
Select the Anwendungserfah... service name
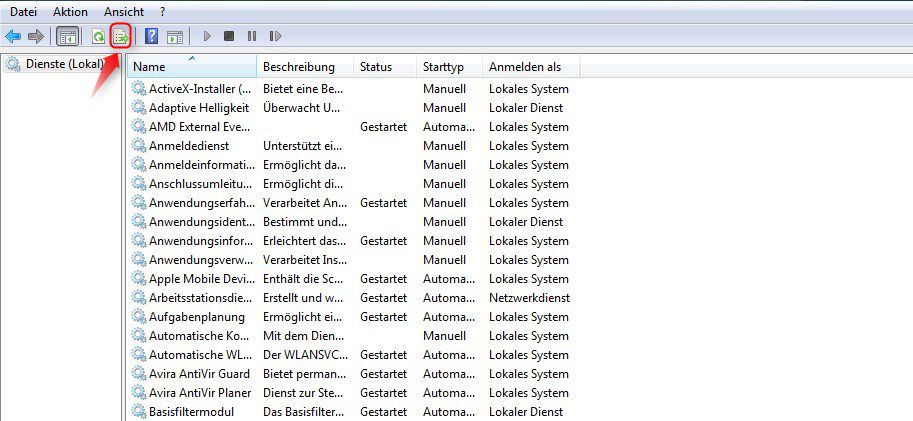[x=201, y=203]
